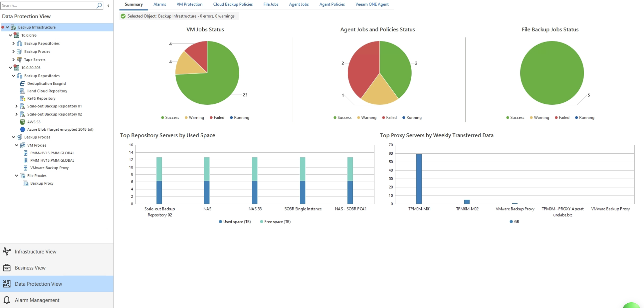Click the AWS S3 bucket icon
The image size is (644, 308).
tap(22, 122)
